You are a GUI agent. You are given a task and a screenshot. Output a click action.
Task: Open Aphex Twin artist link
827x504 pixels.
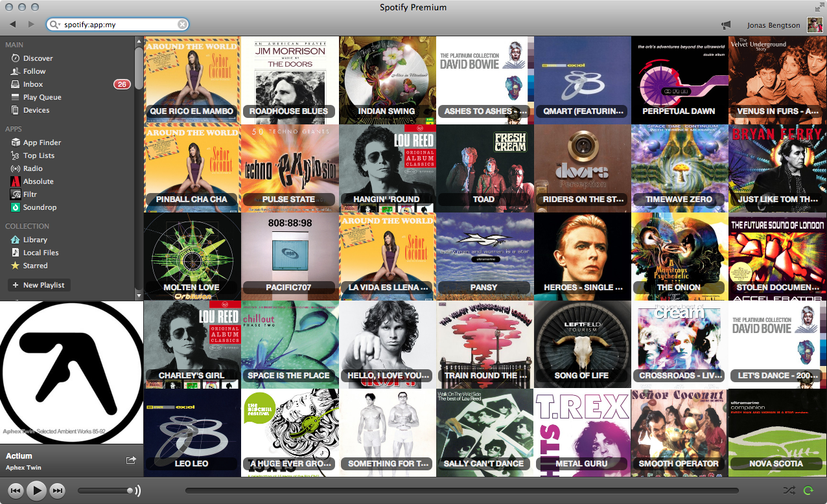pos(23,467)
